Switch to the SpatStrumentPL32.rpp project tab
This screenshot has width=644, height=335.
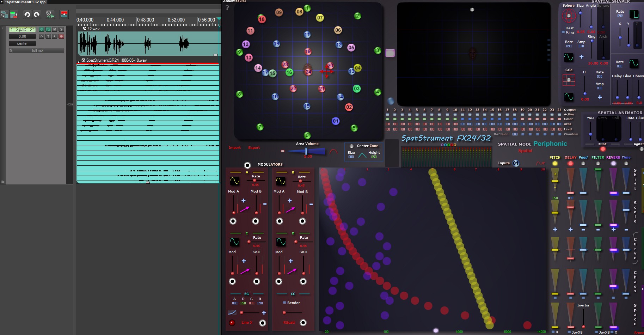pyautogui.click(x=25, y=2)
